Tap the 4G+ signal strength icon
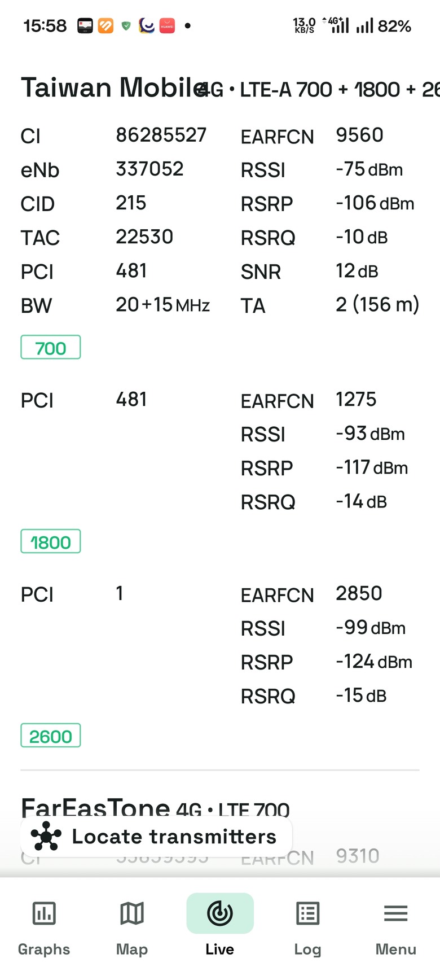Screen dimensions: 440x980 pyautogui.click(x=336, y=25)
